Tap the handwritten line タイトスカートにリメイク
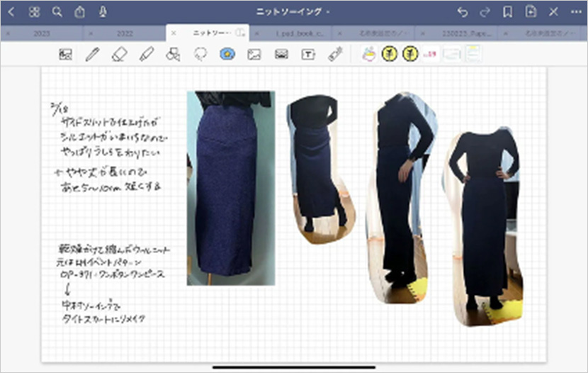The height and width of the screenshot is (373, 588). pyautogui.click(x=103, y=319)
